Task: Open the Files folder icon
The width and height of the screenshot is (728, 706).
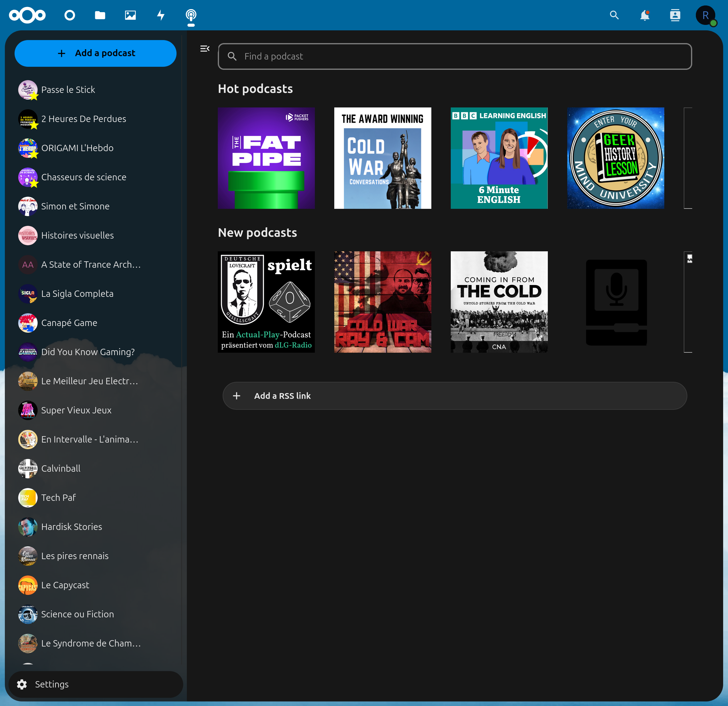Action: coord(100,15)
